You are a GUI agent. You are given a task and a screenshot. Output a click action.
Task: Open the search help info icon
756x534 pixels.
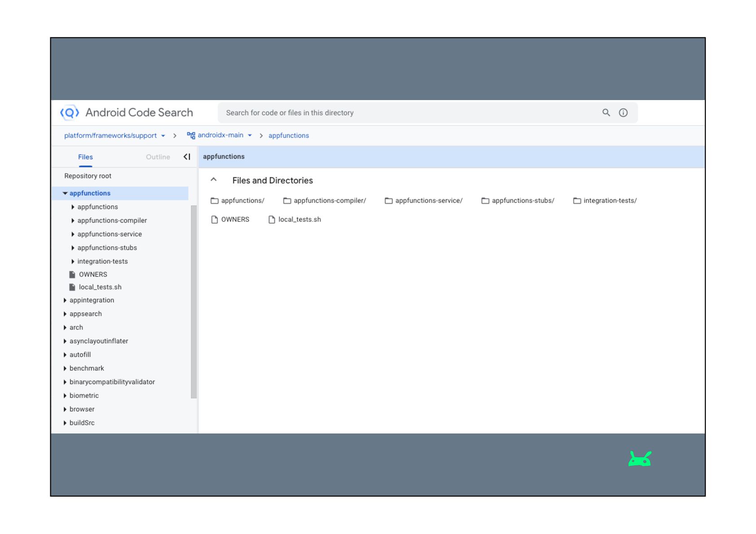pyautogui.click(x=623, y=113)
